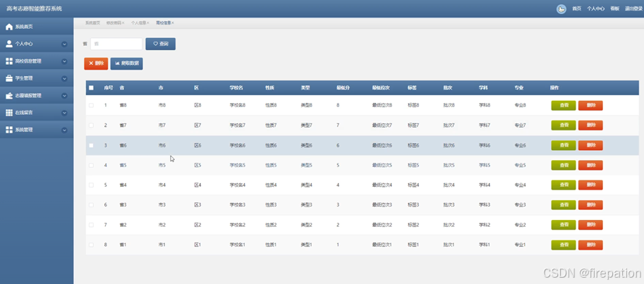This screenshot has height=284, width=644.
Task: Expand the 系统管理 chevron
Action: (64, 130)
